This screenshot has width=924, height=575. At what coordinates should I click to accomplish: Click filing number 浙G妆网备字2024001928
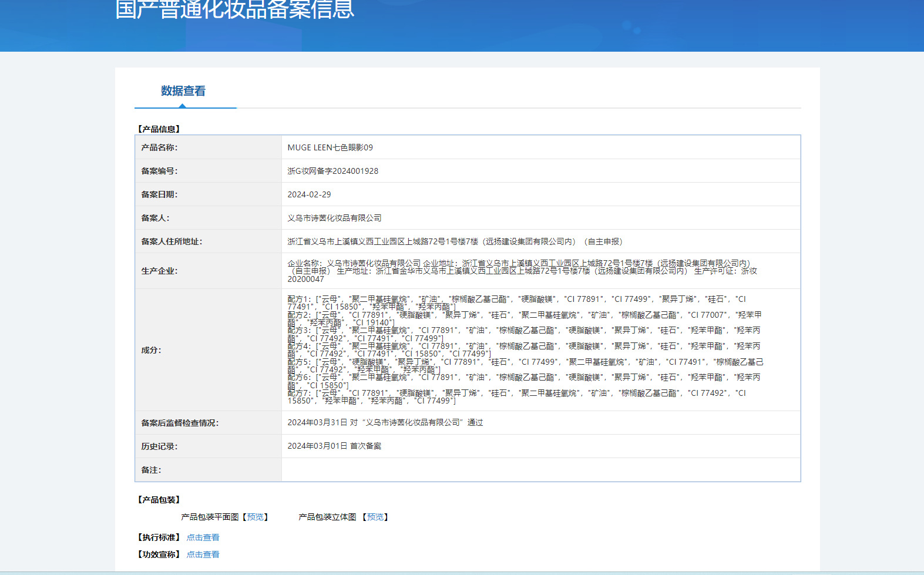(x=333, y=171)
